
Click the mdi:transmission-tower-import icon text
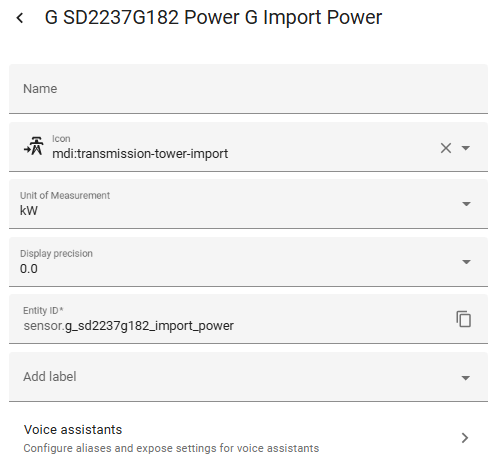tap(140, 154)
